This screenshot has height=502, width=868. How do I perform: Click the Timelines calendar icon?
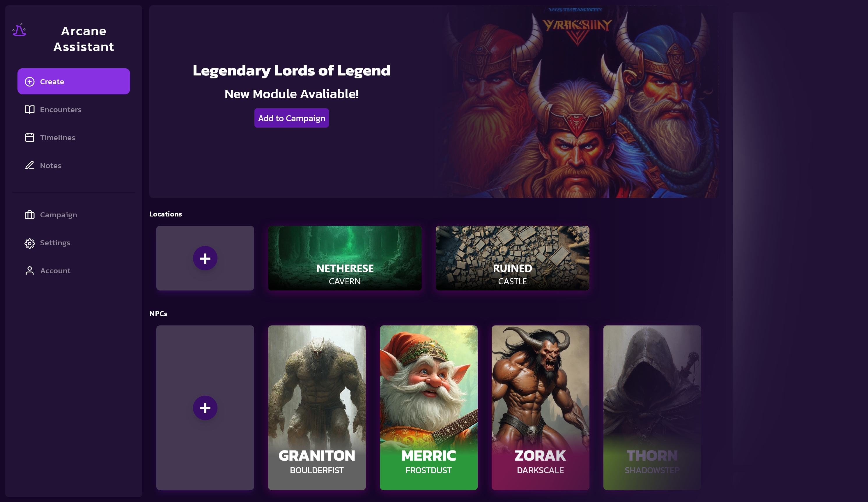coord(30,138)
